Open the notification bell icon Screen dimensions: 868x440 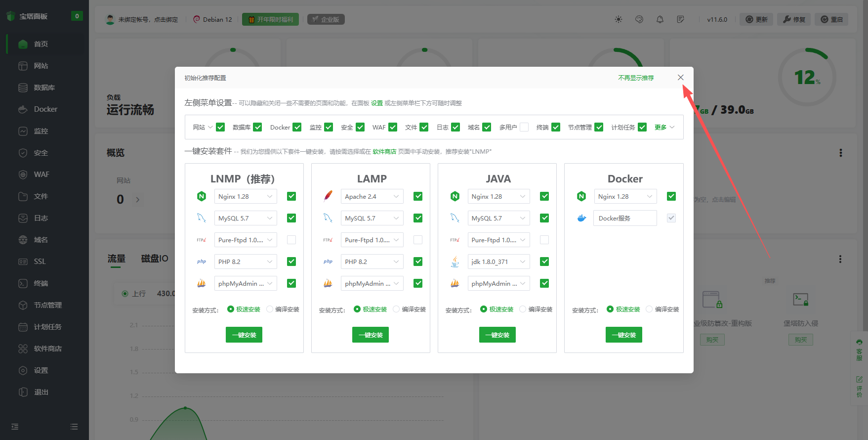(x=660, y=19)
